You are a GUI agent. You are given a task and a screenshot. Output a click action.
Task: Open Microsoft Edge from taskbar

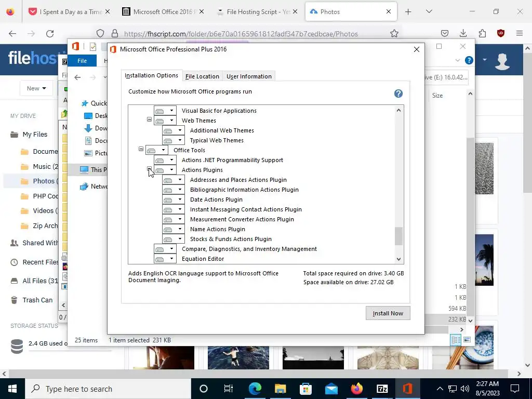[255, 389]
